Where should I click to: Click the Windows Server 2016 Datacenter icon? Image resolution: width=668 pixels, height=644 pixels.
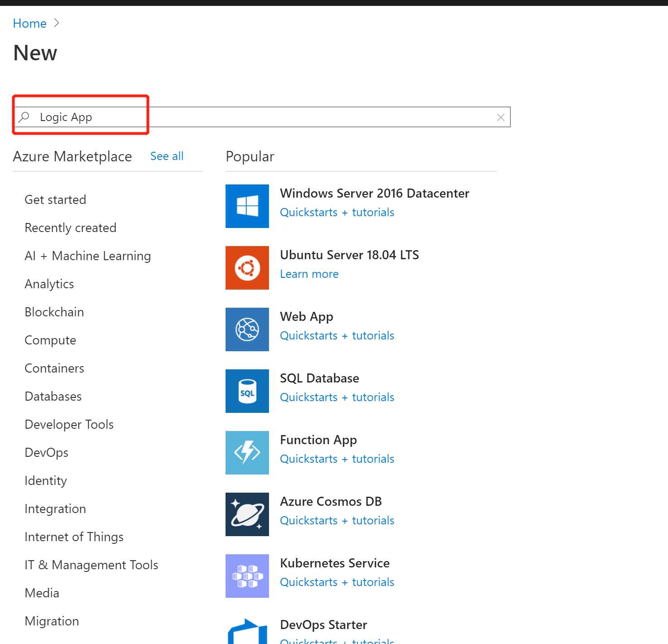click(x=247, y=206)
